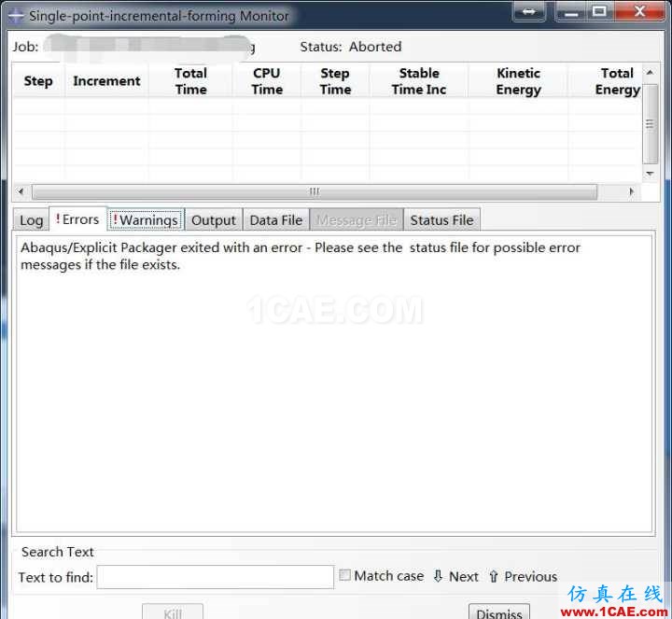Select the Output tab

pyautogui.click(x=214, y=220)
